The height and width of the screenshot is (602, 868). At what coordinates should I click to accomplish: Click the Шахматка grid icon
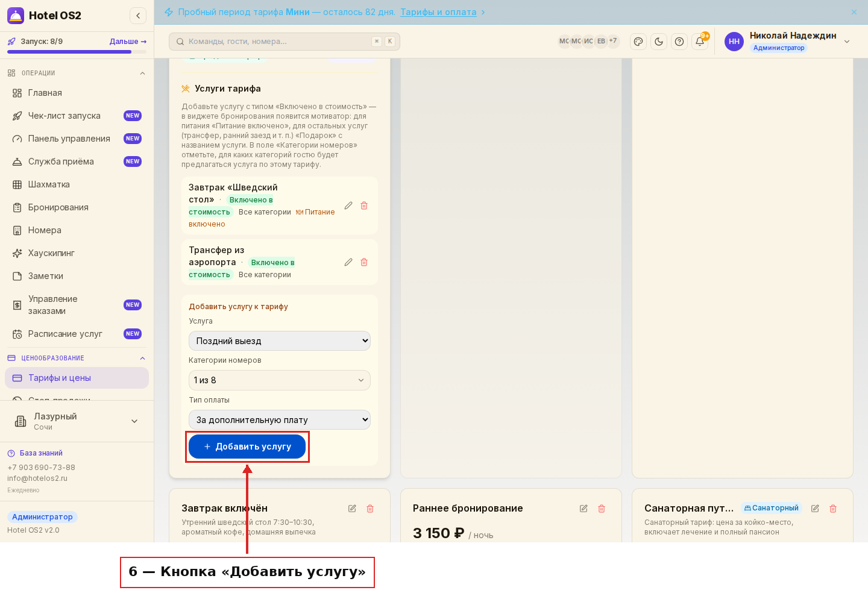pyautogui.click(x=17, y=184)
